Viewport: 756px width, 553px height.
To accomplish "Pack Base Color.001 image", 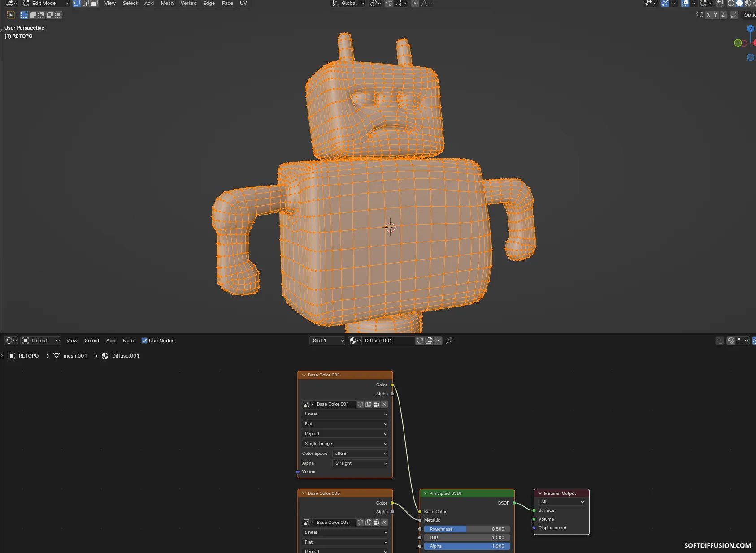I will click(376, 404).
